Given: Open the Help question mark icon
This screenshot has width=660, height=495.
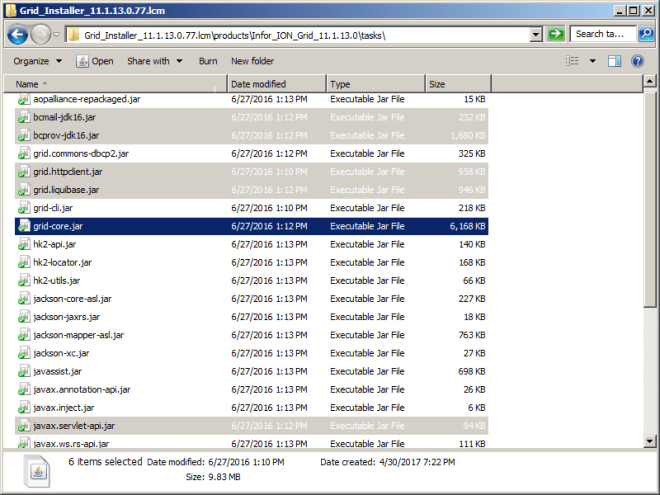Looking at the screenshot, I should coord(639,61).
